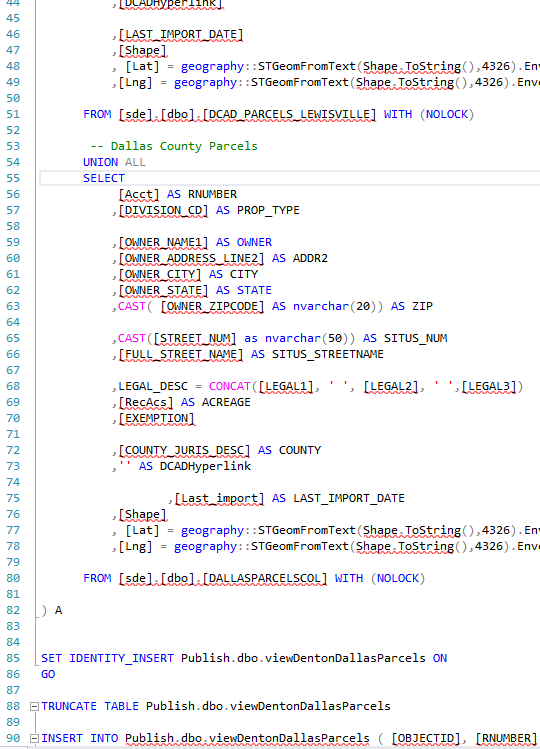Image resolution: width=540 pixels, height=749 pixels.
Task: Click the IDENTITY_INSERT keyword
Action: coord(121,658)
